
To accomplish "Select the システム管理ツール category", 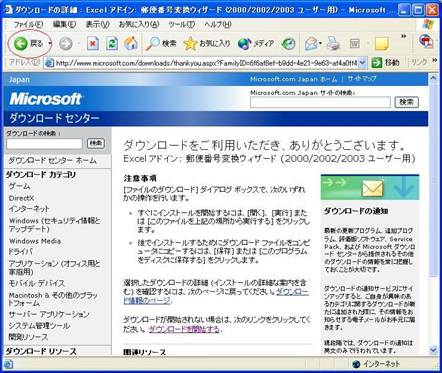I will pos(39,326).
